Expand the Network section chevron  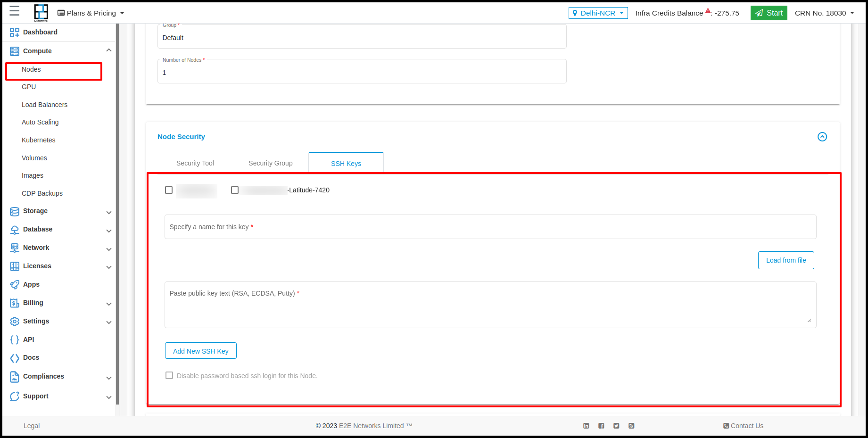109,249
